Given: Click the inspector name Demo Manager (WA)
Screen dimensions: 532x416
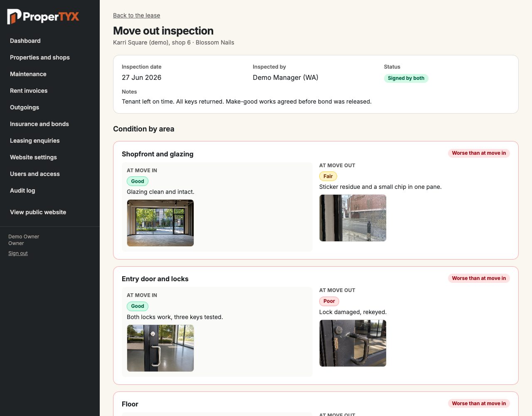Looking at the screenshot, I should point(286,77).
